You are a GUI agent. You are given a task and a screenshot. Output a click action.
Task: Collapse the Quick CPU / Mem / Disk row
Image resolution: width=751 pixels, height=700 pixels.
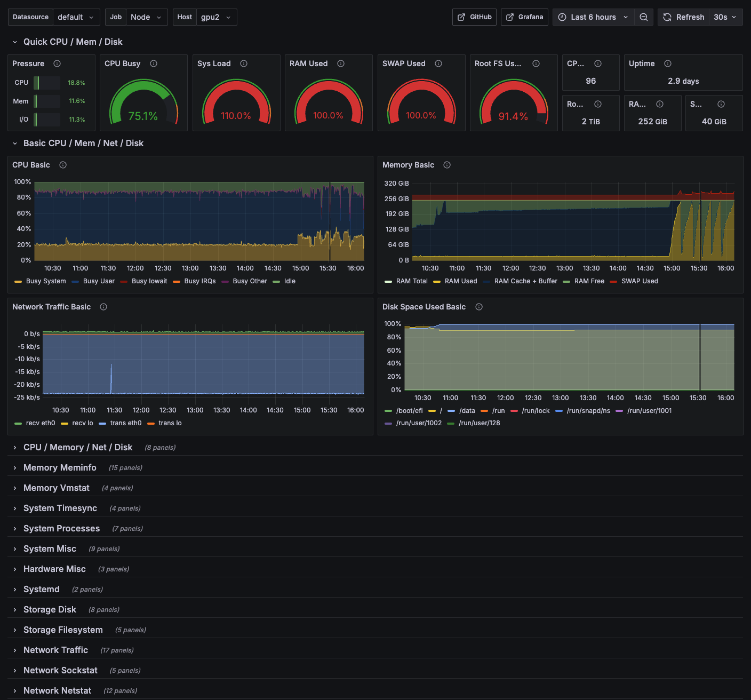click(73, 42)
